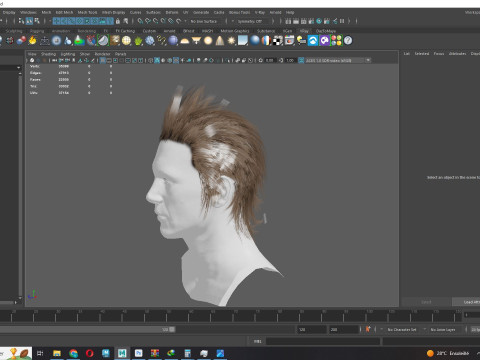The width and height of the screenshot is (480, 360).
Task: Click the purple palette shelf icon
Action: click(x=324, y=41)
